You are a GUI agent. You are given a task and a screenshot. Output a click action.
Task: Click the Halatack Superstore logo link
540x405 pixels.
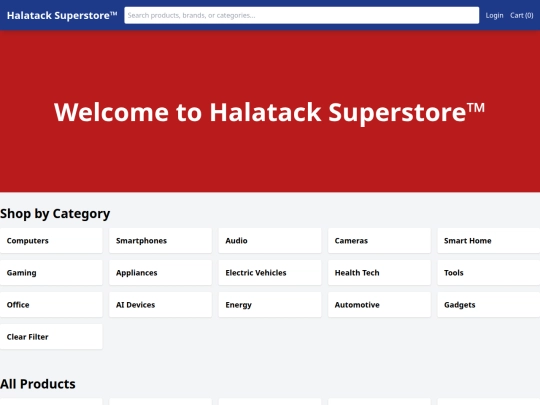coord(62,15)
